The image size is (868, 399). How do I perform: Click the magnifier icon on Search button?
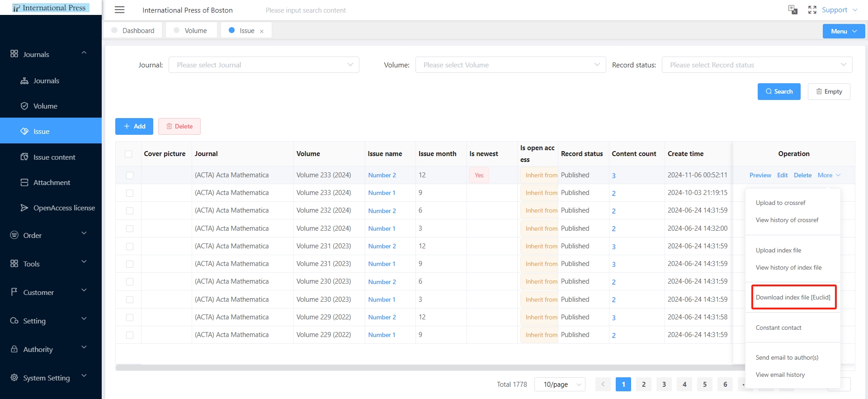769,91
